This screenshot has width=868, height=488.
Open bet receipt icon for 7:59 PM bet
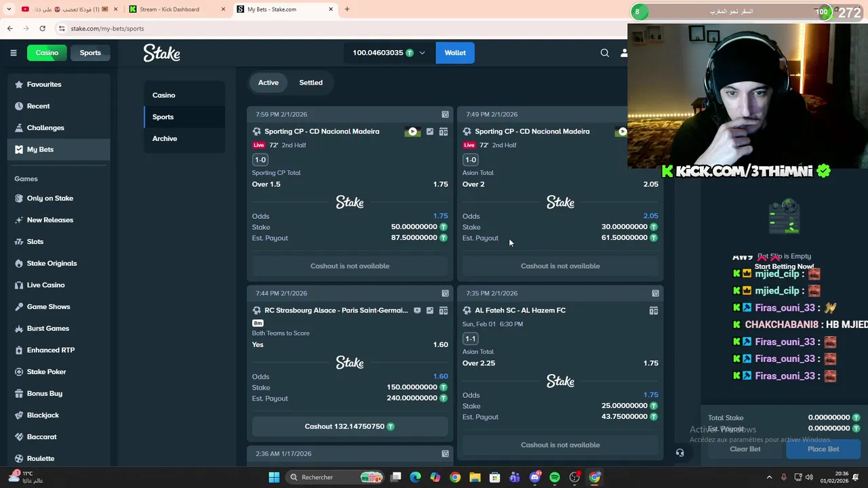(445, 115)
